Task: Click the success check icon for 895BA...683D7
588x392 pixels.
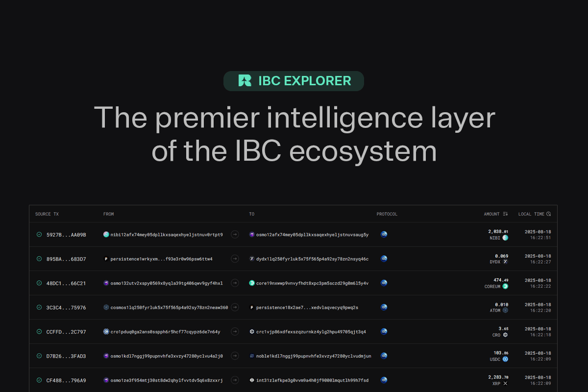Action: point(39,259)
